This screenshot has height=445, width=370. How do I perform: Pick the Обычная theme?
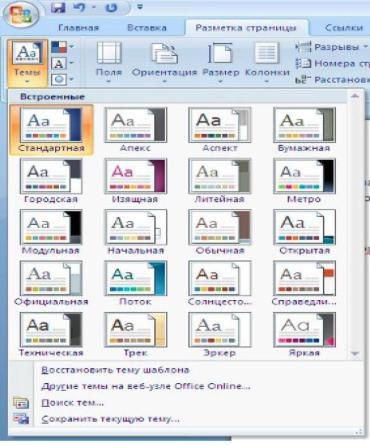pos(220,232)
